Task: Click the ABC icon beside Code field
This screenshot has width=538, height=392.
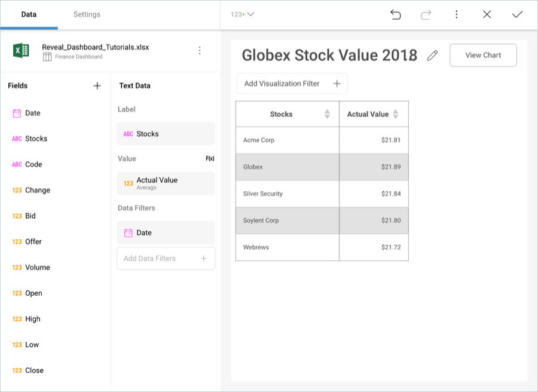Action: coord(17,164)
